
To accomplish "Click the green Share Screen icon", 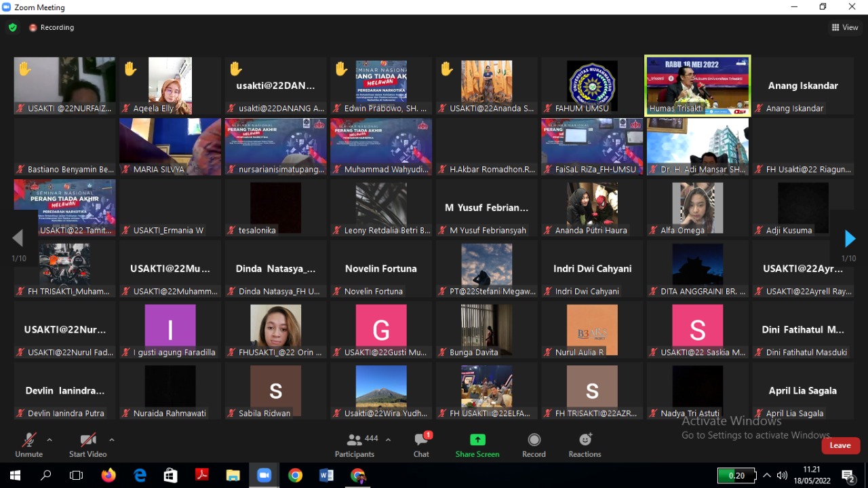I will (477, 440).
